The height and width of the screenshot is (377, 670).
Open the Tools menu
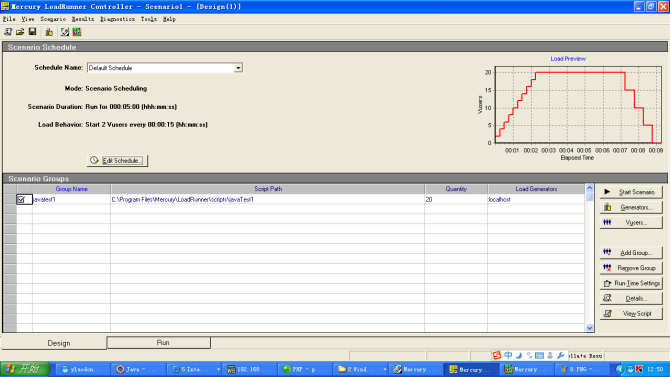[149, 19]
